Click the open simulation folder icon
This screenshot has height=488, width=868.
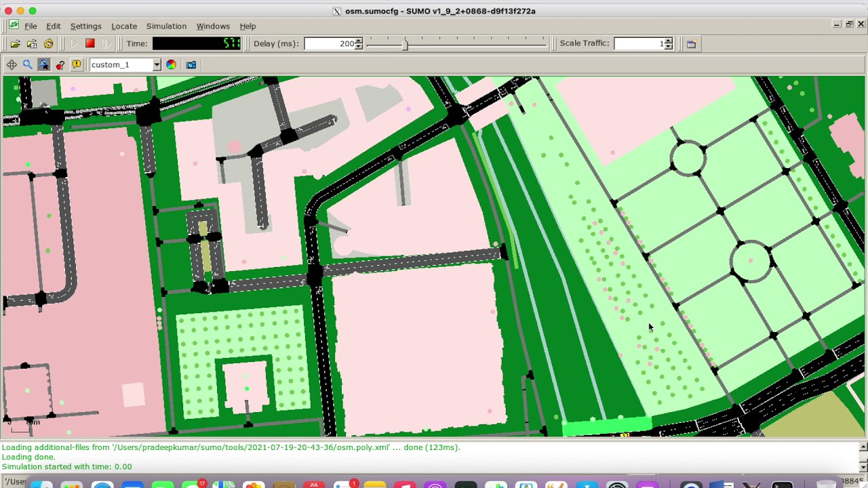[x=15, y=43]
